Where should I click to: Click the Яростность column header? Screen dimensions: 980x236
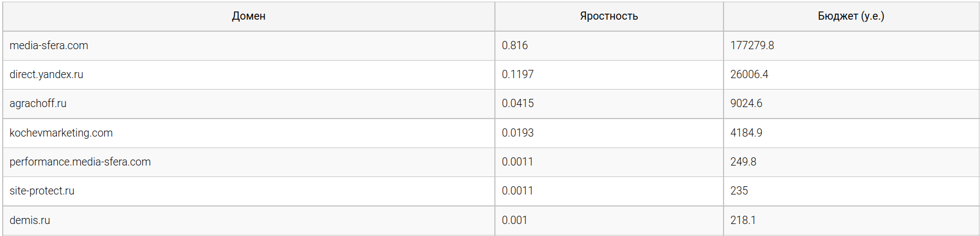pyautogui.click(x=608, y=16)
